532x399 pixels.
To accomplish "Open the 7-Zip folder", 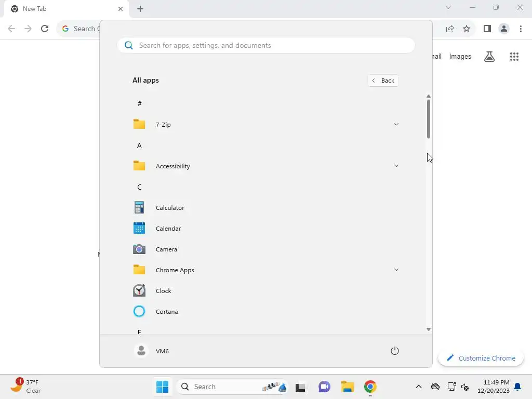I will pyautogui.click(x=265, y=125).
